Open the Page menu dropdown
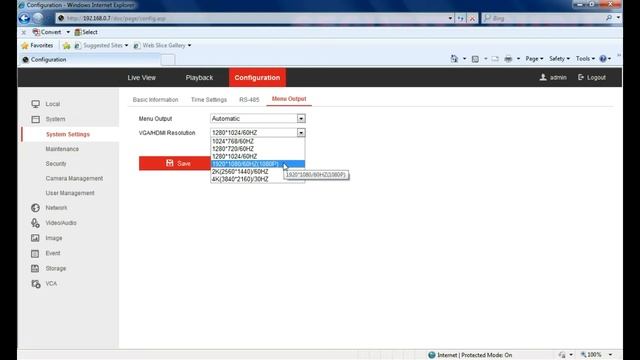Image resolution: width=640 pixels, height=360 pixels. 534,59
